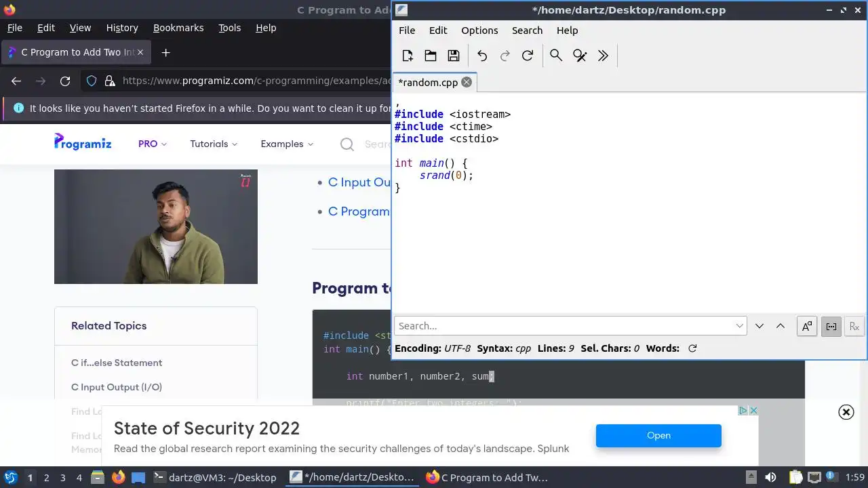Close the Firefox tab with its X

tap(140, 52)
